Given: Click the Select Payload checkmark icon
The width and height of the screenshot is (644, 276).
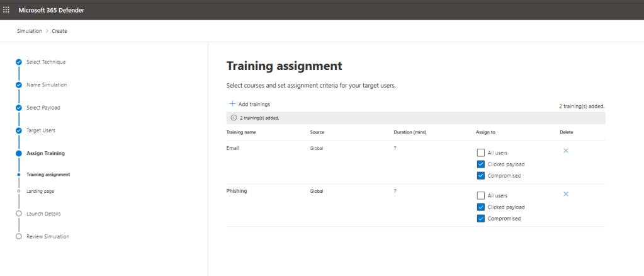Looking at the screenshot, I should pyautogui.click(x=19, y=108).
